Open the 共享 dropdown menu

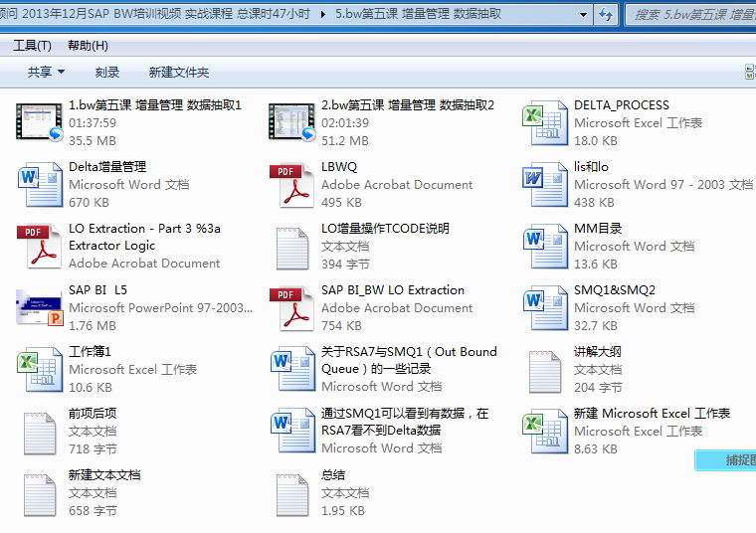[x=46, y=73]
